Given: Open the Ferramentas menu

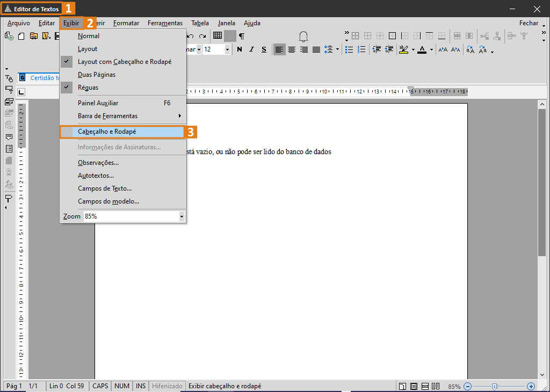Looking at the screenshot, I should point(165,23).
